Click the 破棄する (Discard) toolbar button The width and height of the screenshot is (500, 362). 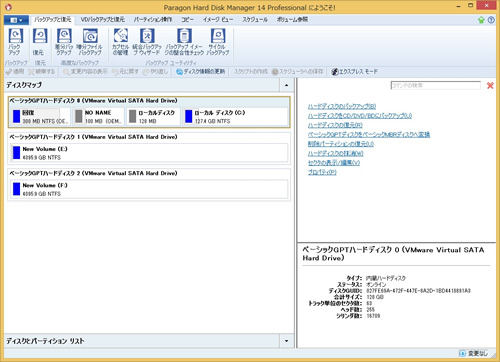tap(41, 72)
